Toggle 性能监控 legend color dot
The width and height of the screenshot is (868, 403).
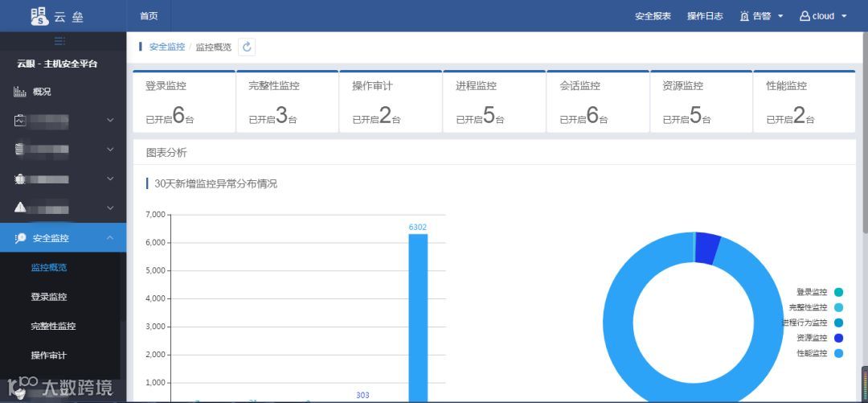point(838,353)
